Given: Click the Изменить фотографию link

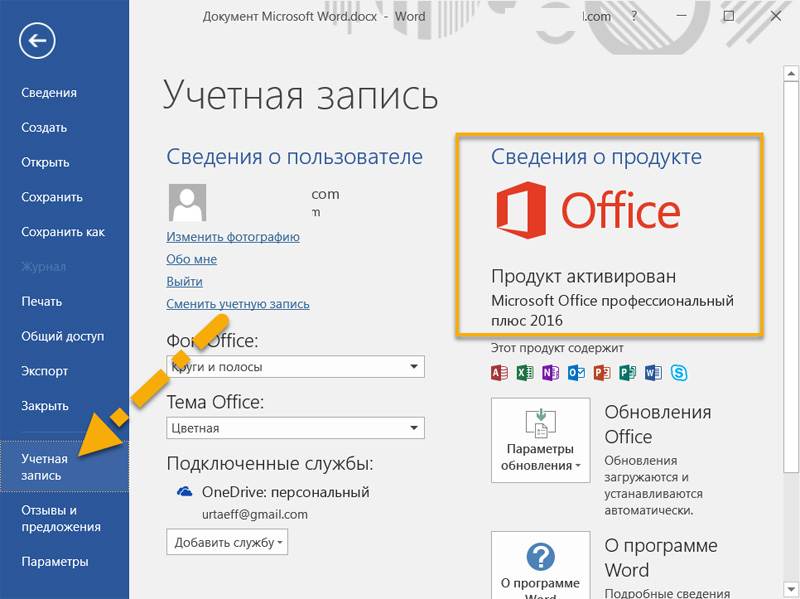Looking at the screenshot, I should point(233,237).
